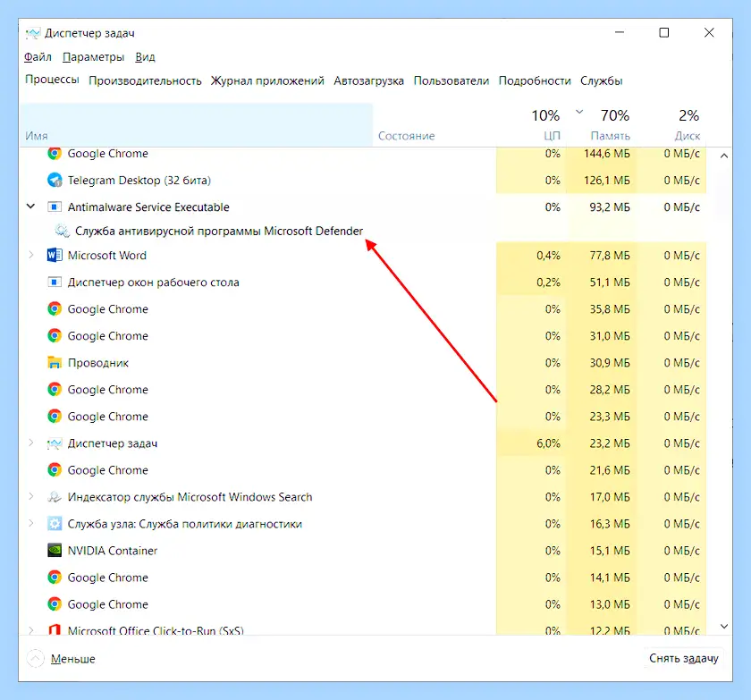Sort by the ЦП column header
Screen dimensions: 751x700
click(x=531, y=125)
